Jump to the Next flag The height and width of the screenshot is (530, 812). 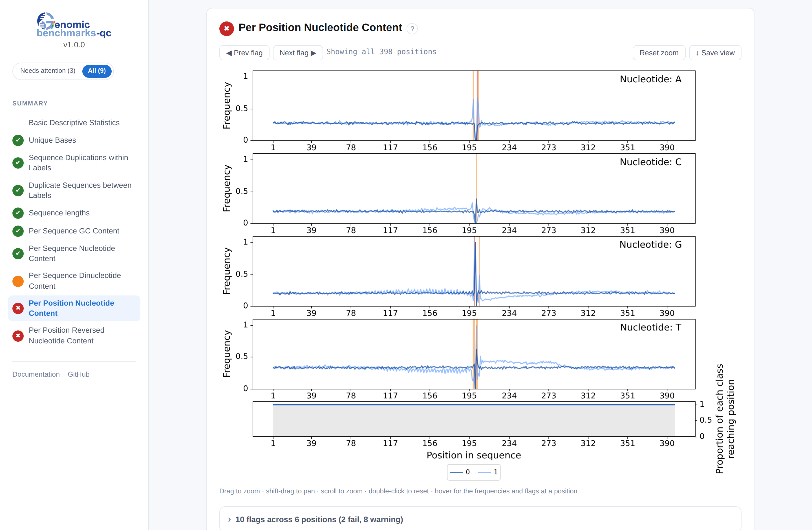[x=298, y=53]
